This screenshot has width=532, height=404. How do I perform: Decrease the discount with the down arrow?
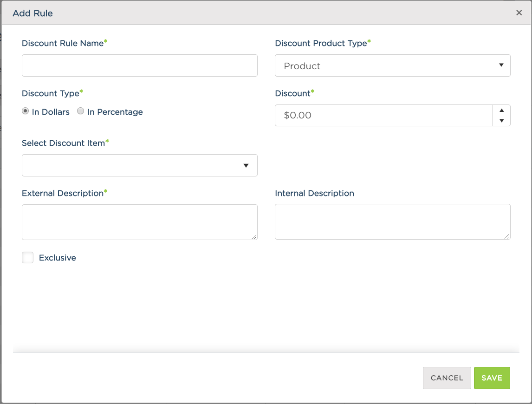[x=501, y=121]
